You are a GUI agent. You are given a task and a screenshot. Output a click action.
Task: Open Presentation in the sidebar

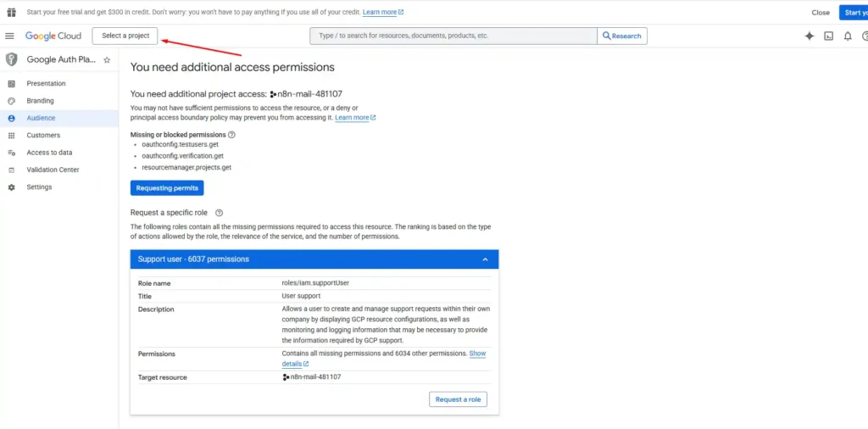[46, 84]
